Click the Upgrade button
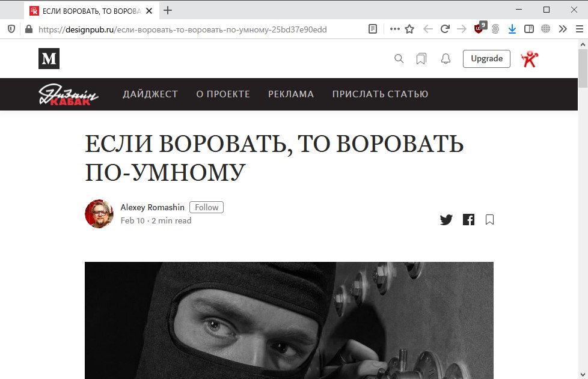 click(x=486, y=58)
